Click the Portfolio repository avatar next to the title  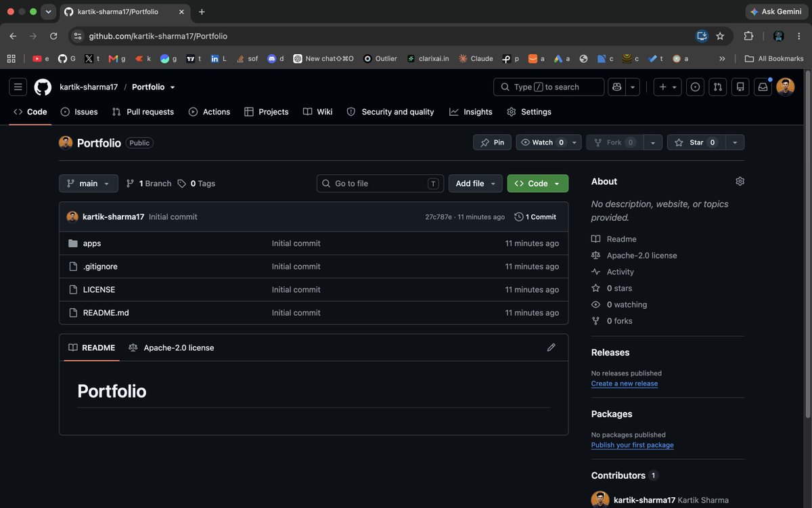click(x=66, y=142)
